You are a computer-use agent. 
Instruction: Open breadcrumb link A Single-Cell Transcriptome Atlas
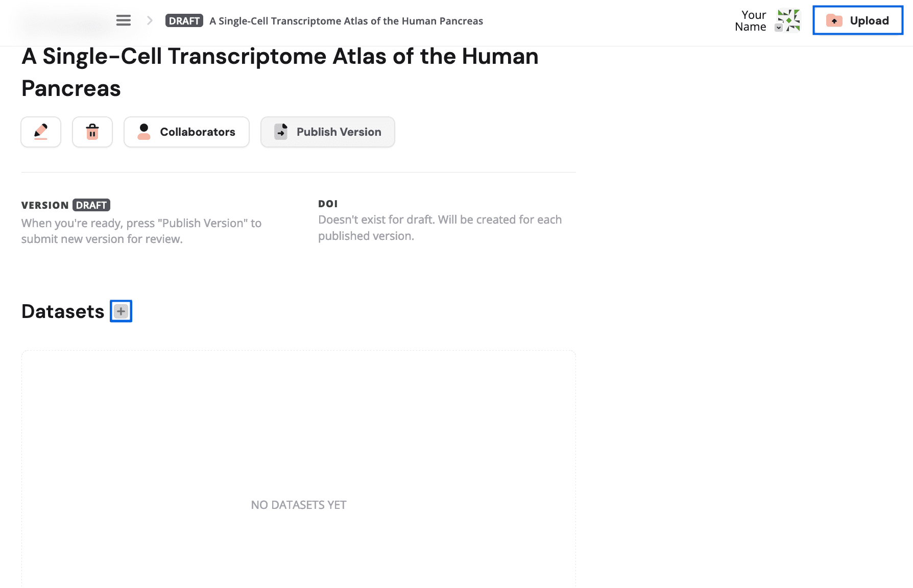(x=346, y=21)
